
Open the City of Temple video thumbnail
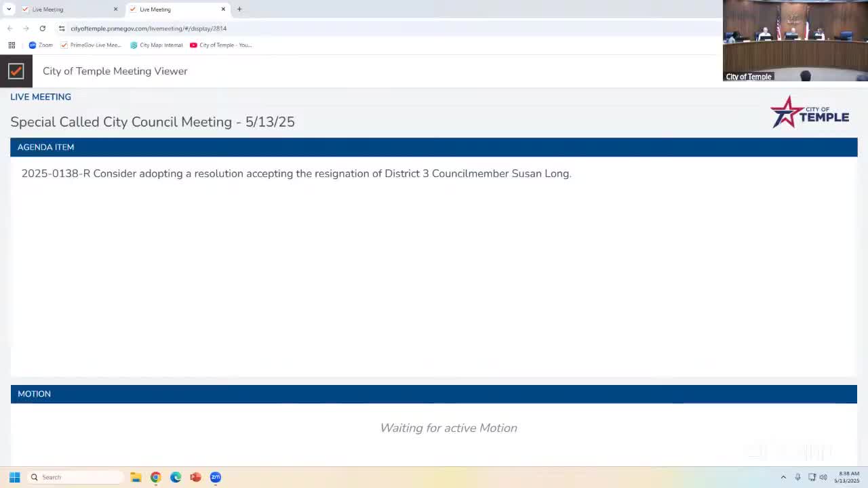[795, 41]
